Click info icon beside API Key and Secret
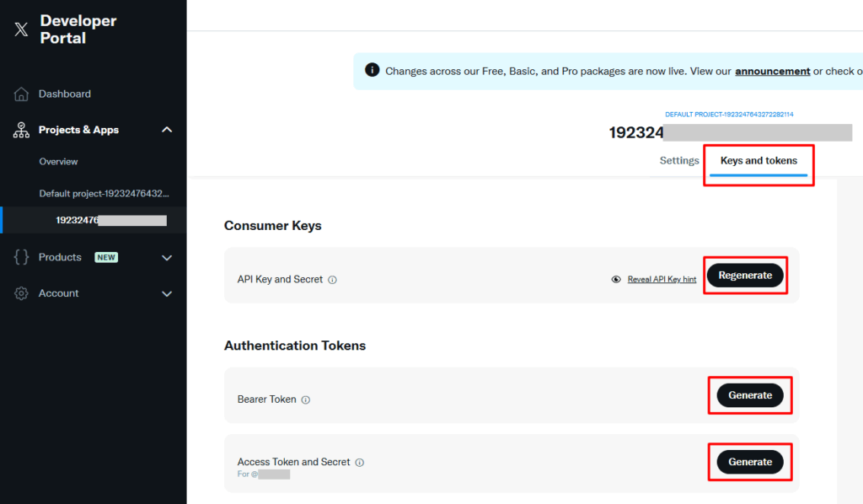863x504 pixels. (x=332, y=280)
